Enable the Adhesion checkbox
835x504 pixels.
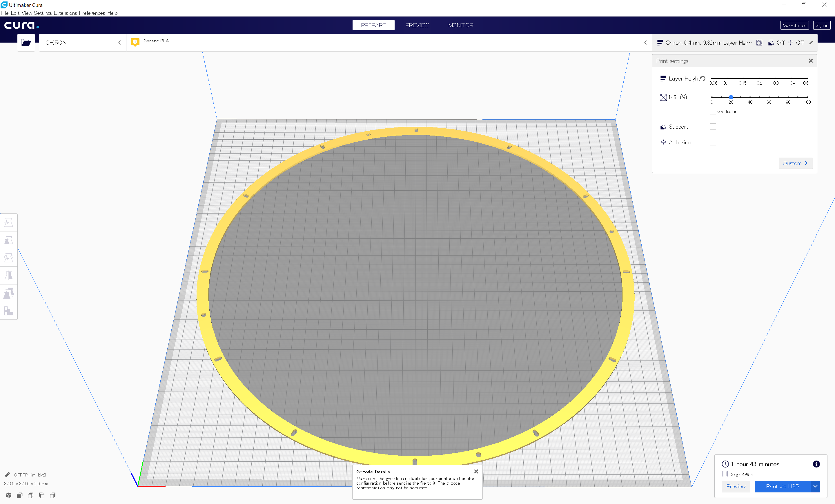click(713, 142)
